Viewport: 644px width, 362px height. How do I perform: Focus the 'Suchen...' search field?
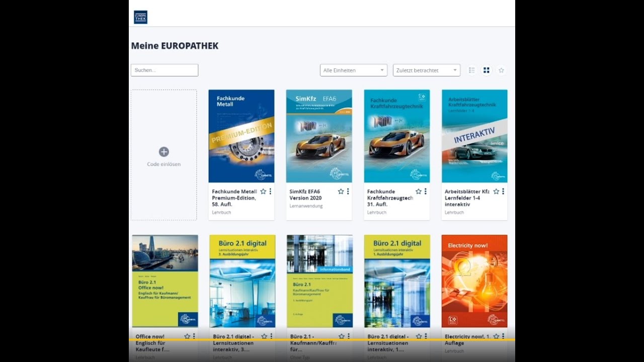click(x=165, y=70)
